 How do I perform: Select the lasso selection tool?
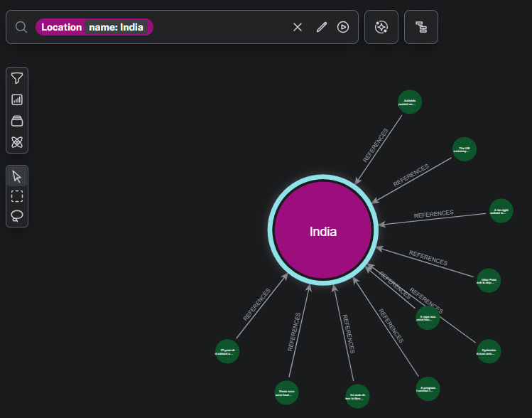(x=17, y=216)
